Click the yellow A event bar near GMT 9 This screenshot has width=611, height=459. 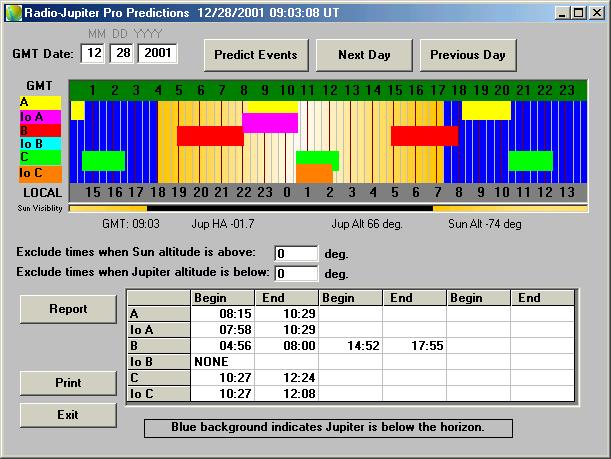click(273, 107)
